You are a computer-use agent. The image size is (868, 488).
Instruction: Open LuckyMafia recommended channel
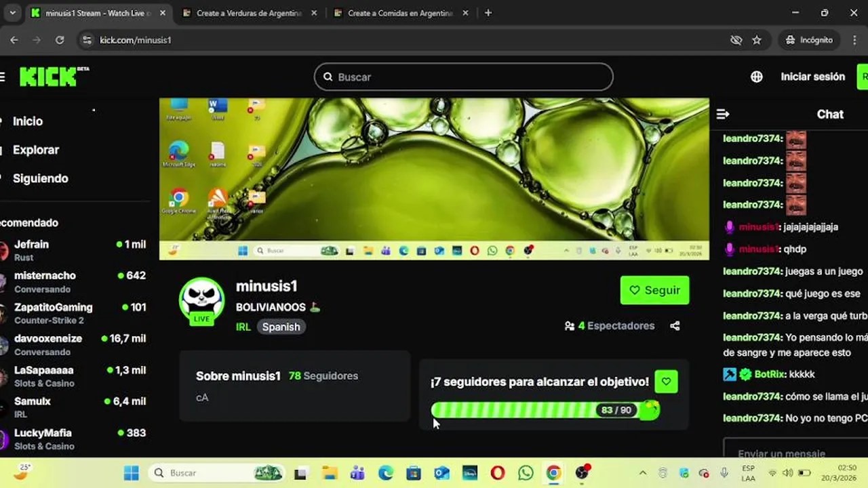(75, 439)
